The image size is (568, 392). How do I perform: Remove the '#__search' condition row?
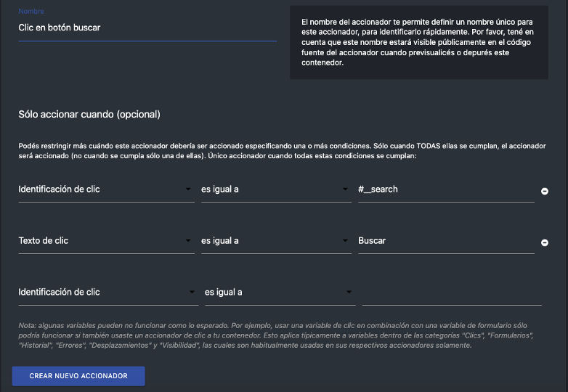tap(545, 191)
